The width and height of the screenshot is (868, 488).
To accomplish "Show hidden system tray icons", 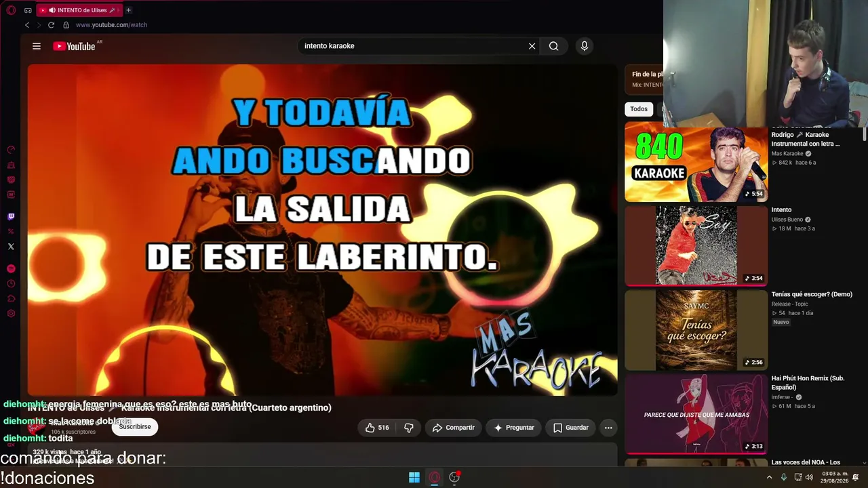I will [x=769, y=477].
